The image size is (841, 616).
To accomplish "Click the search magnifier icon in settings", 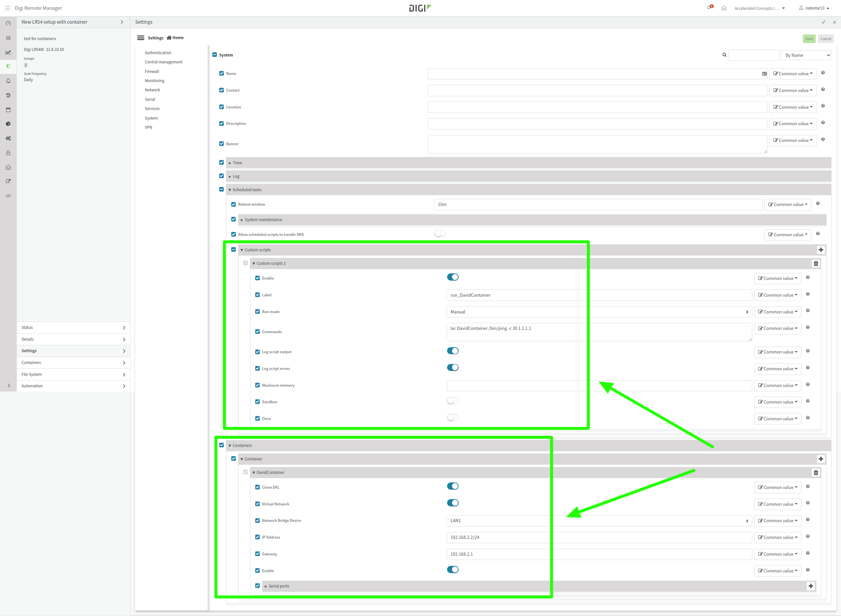I will tap(724, 55).
